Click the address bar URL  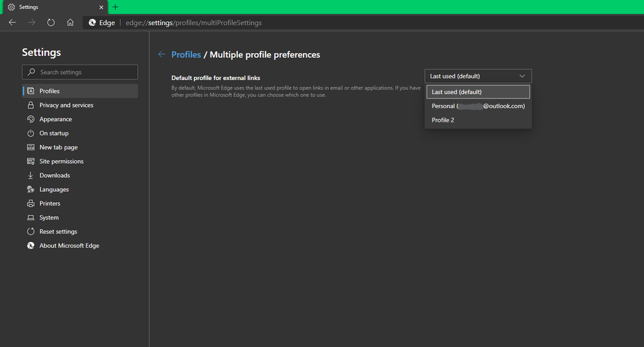[x=193, y=23]
